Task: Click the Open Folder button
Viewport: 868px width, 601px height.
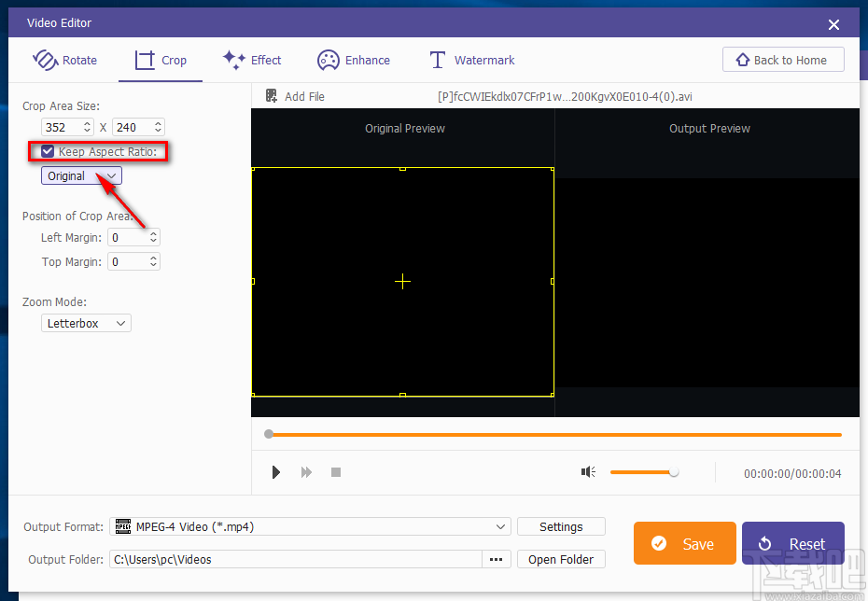Action: (561, 559)
